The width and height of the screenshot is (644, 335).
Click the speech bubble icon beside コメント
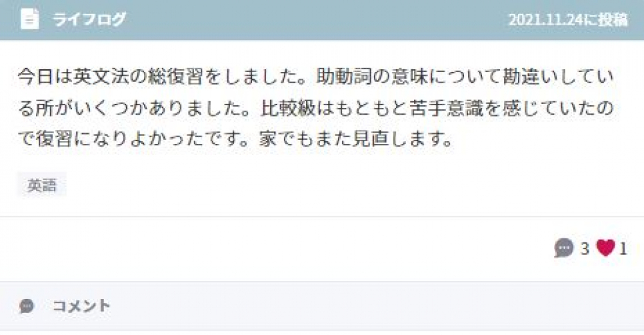click(x=27, y=306)
